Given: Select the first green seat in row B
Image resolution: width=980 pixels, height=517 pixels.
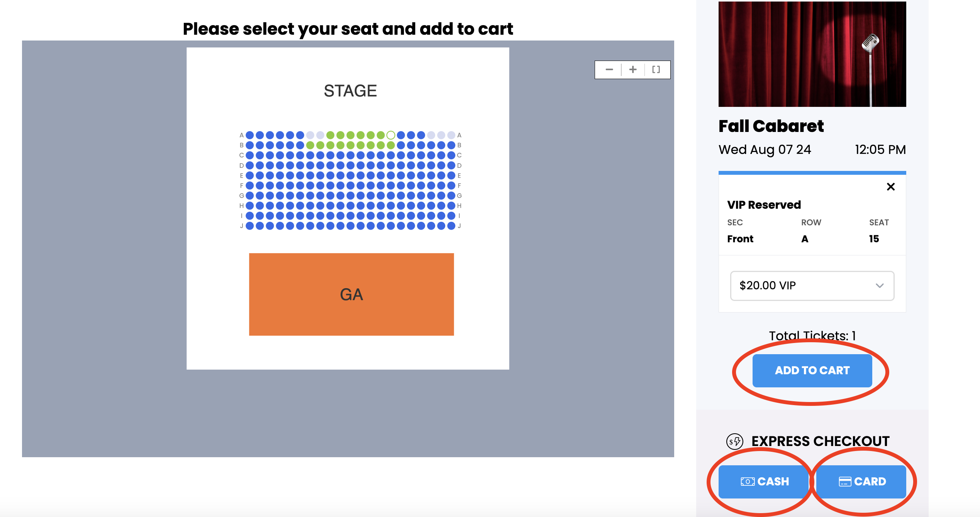Looking at the screenshot, I should (x=310, y=145).
